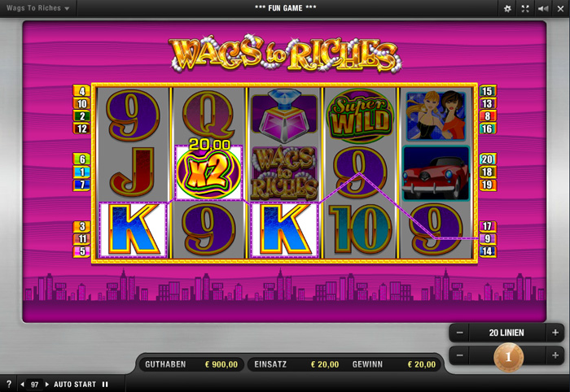Enter fullscreen mode via the expand icon

click(525, 9)
